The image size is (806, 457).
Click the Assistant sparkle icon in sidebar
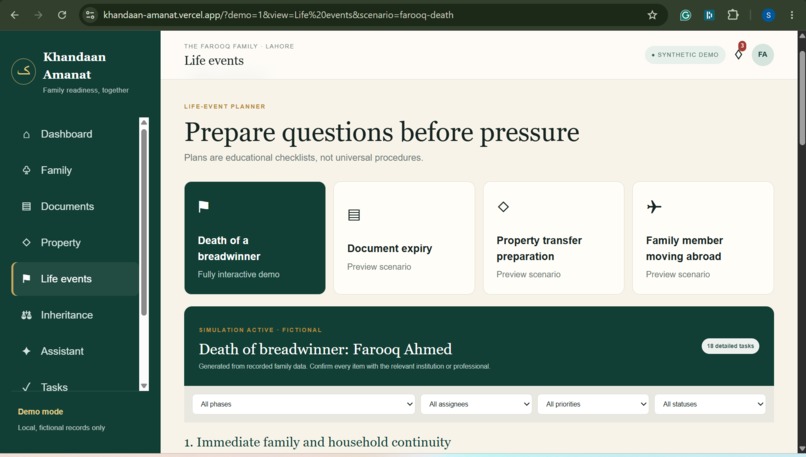pos(26,351)
